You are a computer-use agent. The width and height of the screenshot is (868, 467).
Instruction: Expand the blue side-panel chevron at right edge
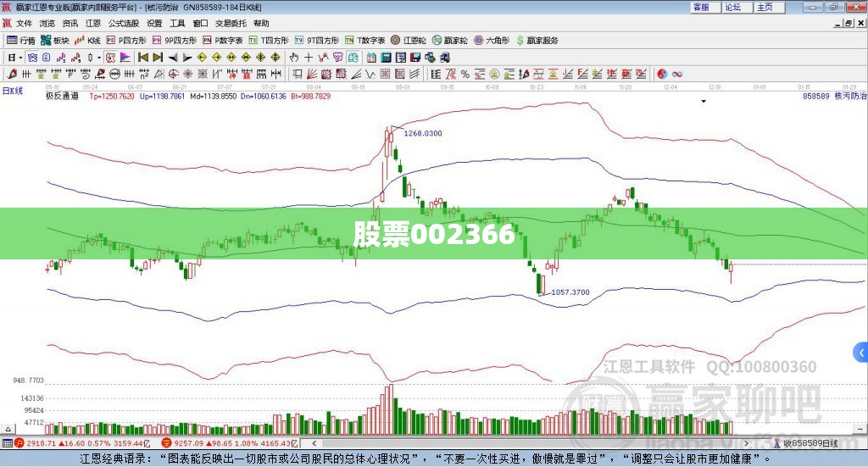861,352
